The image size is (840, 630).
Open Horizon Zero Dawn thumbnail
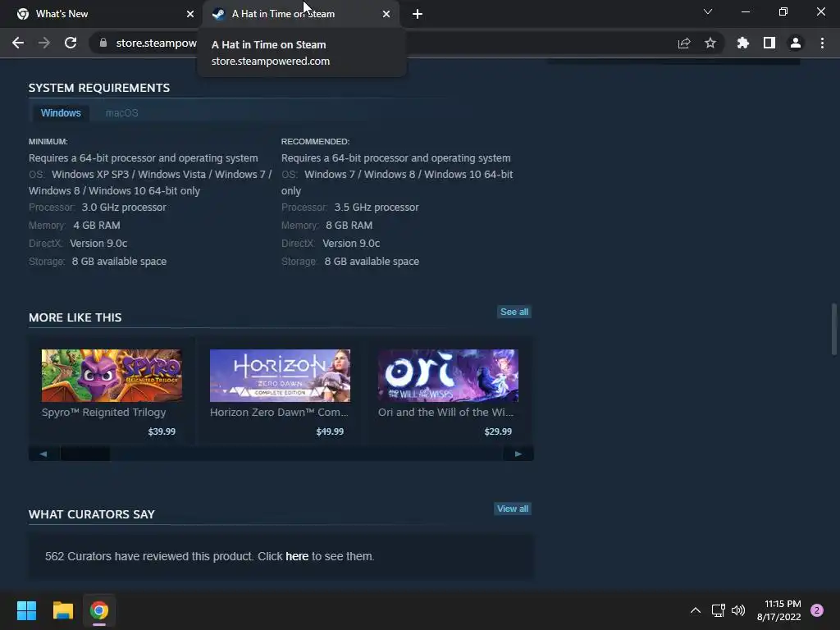[280, 376]
